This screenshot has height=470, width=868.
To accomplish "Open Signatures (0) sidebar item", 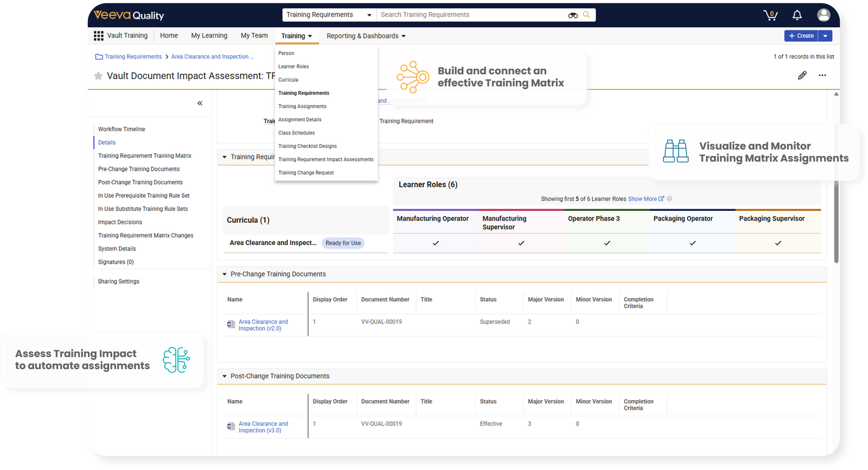I will click(x=116, y=262).
